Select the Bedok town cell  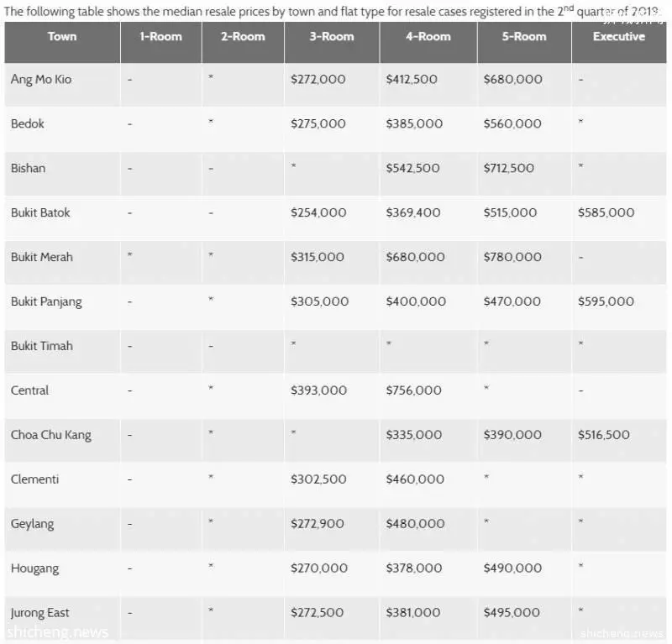(x=62, y=129)
